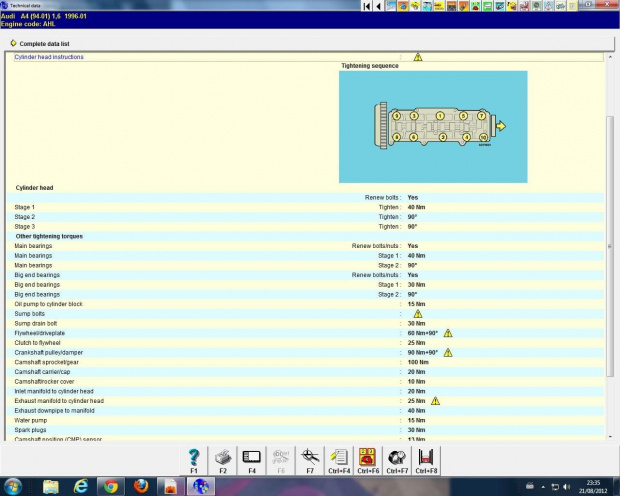
Task: Open the Flywheel/driveplate warning triangle
Action: pos(448,333)
